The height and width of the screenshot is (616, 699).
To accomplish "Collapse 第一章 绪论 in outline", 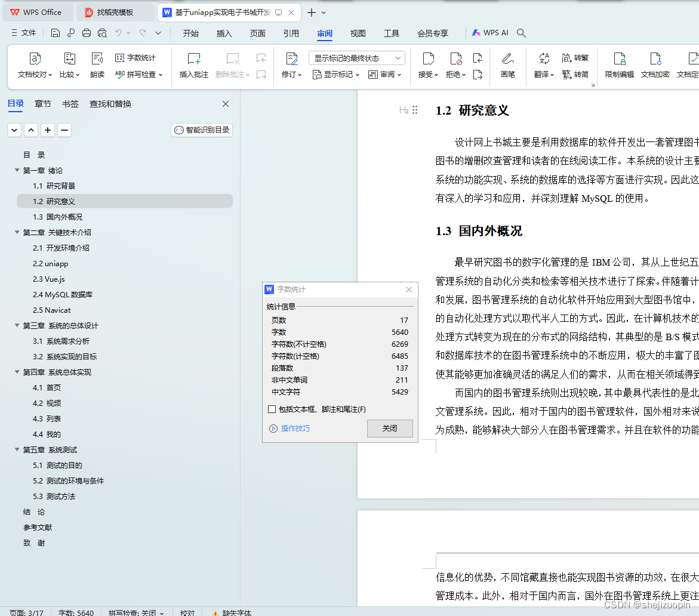I will point(17,170).
